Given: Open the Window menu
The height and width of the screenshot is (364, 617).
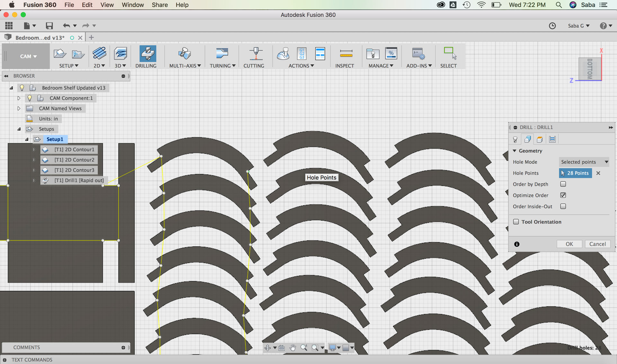Looking at the screenshot, I should [132, 5].
